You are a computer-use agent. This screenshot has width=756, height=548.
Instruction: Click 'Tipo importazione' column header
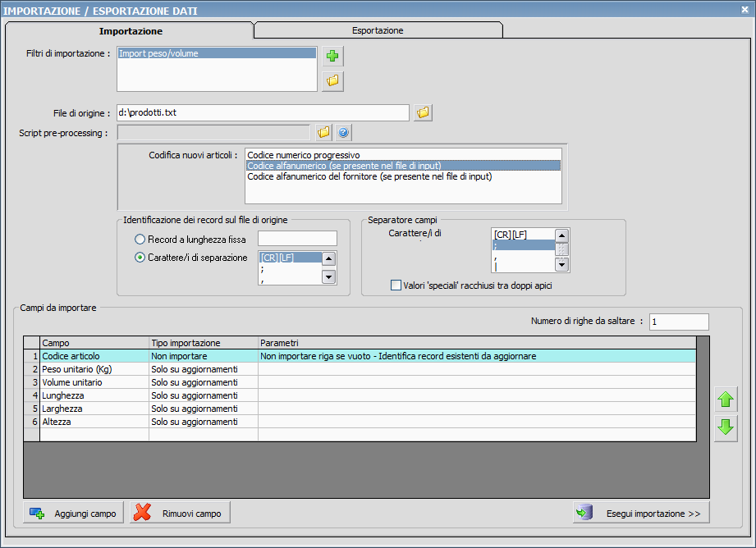click(x=204, y=343)
